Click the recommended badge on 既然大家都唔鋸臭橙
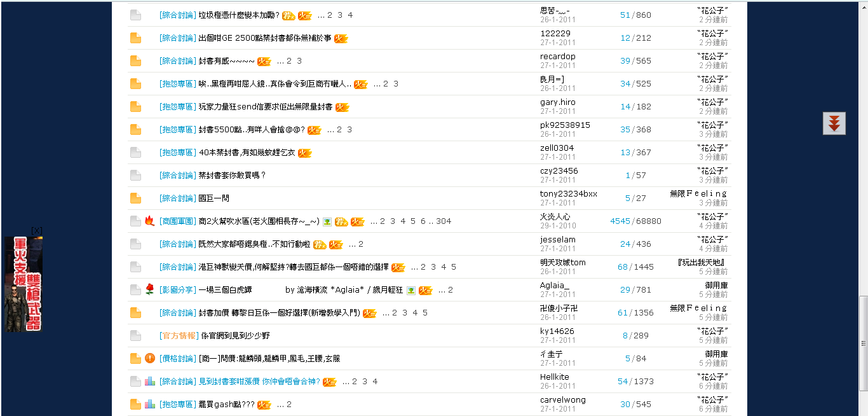 pos(320,244)
